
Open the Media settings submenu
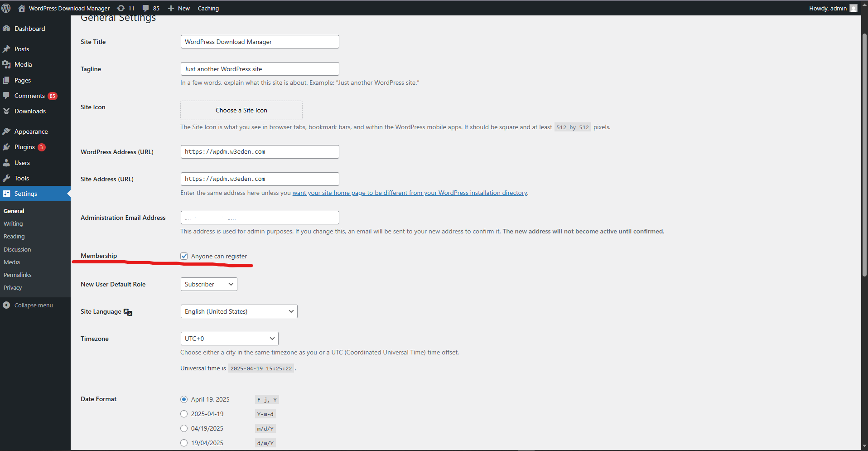pos(12,262)
